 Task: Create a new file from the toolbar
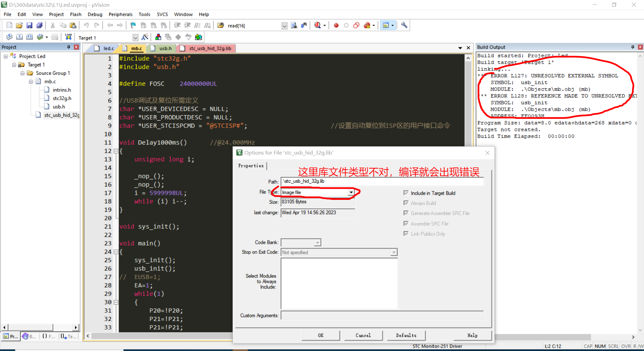(9, 26)
